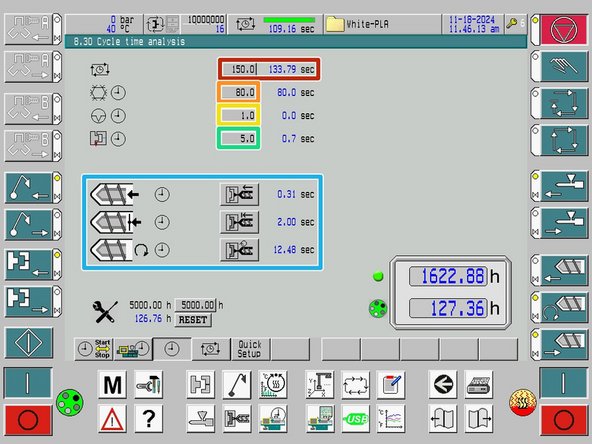Toggle mould open button with right arrow
Screen dimensions: 592x444
click(29, 301)
